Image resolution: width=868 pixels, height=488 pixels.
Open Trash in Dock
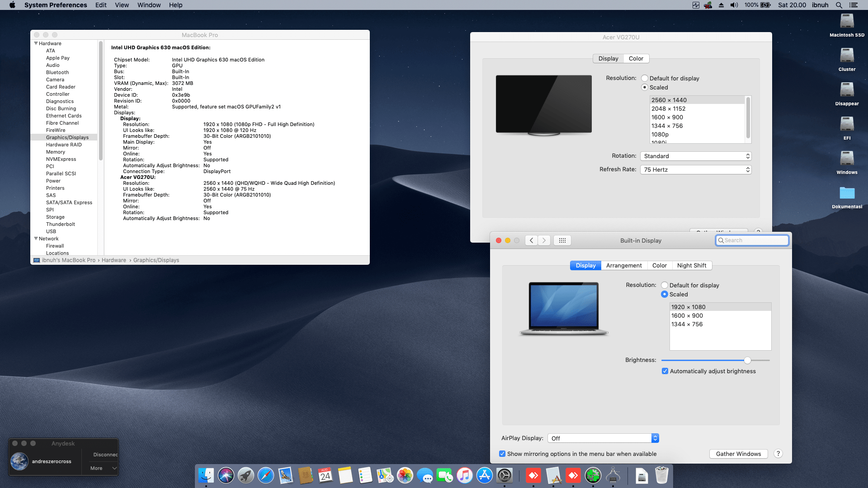pos(662,475)
